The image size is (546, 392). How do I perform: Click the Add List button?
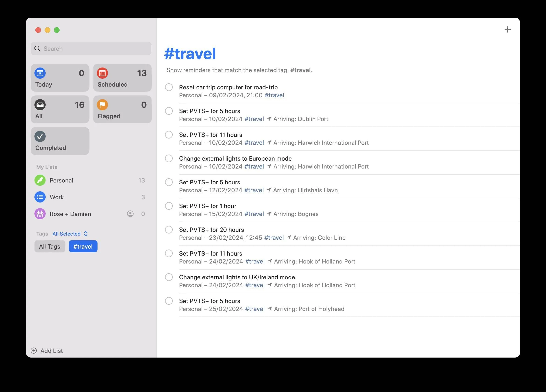(47, 351)
